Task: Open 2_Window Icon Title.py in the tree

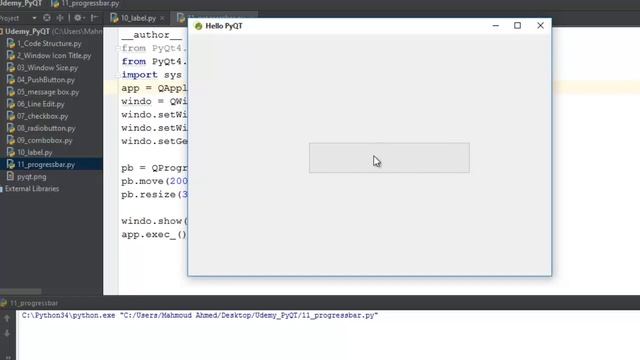Action: coord(54,56)
